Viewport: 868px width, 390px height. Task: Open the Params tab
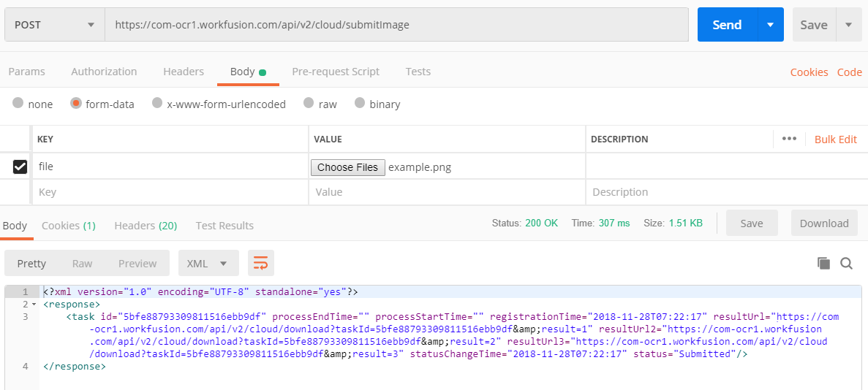26,72
